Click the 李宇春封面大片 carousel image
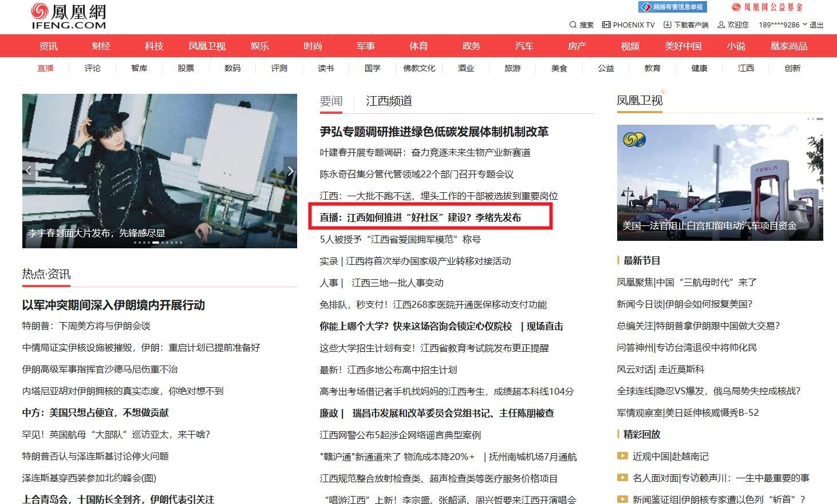This screenshot has height=504, width=837. pyautogui.click(x=160, y=171)
